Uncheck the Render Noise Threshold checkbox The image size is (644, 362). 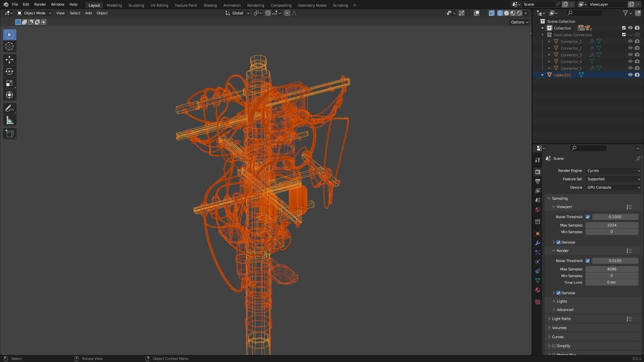(x=588, y=261)
